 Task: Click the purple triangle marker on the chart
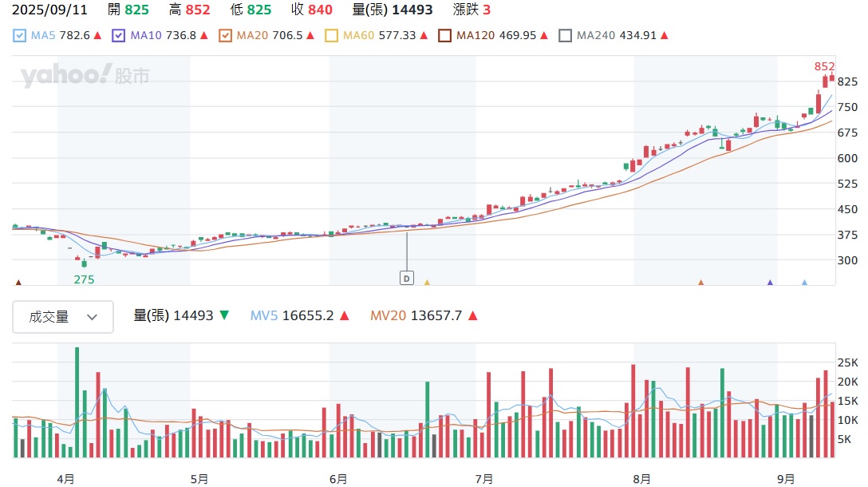[770, 282]
